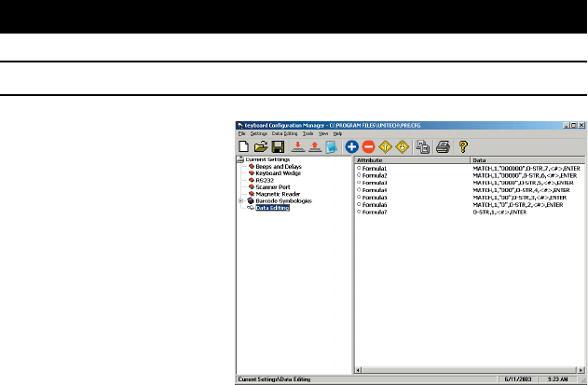Screen dimensions: 588x385
Task: Click the yellow question mark help icon
Action: click(x=463, y=146)
